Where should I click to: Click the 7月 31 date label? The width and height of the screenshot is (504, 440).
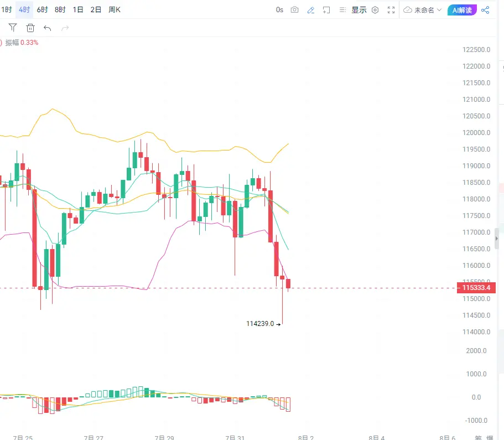(235, 437)
